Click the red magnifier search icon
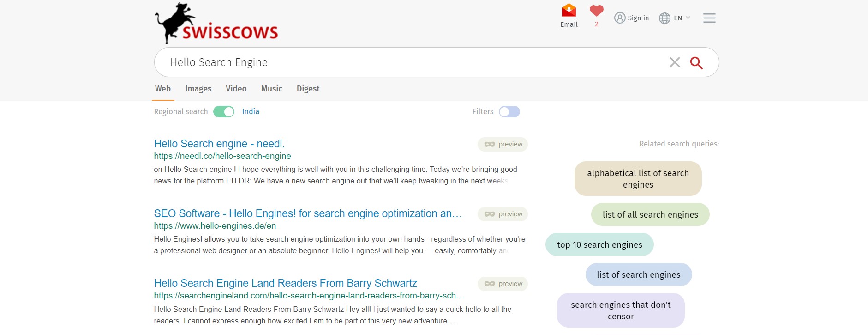This screenshot has width=868, height=335. [696, 62]
